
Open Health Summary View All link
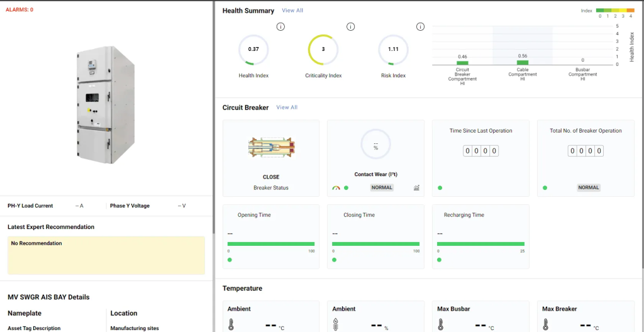292,11
